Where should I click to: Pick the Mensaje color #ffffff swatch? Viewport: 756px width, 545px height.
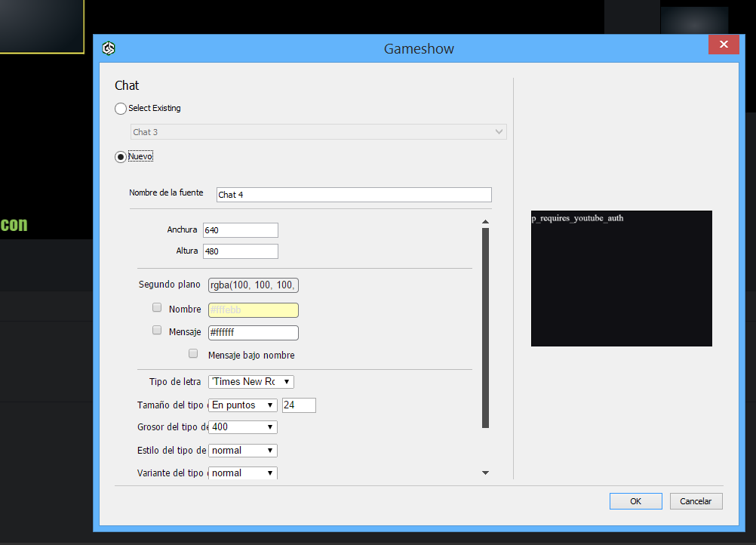pyautogui.click(x=253, y=332)
